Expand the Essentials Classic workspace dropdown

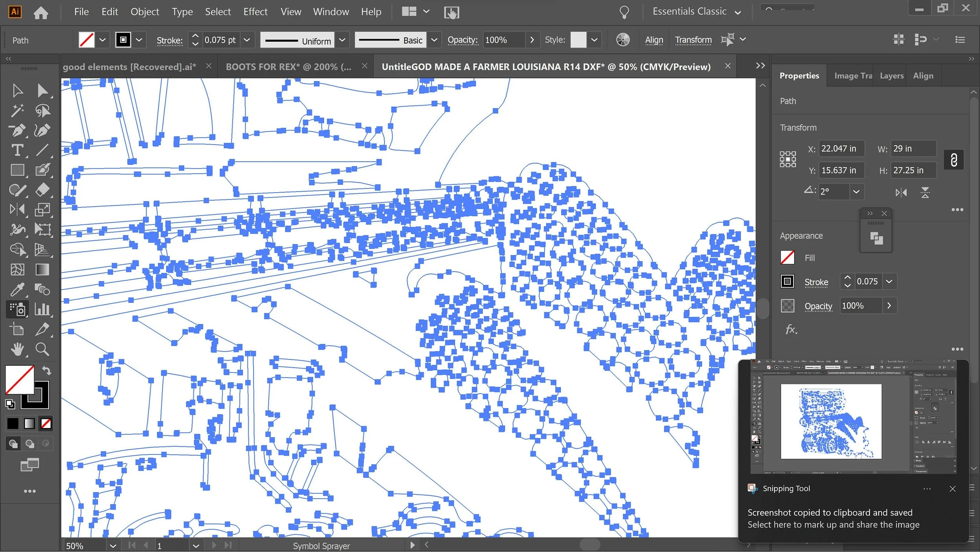pyautogui.click(x=738, y=12)
